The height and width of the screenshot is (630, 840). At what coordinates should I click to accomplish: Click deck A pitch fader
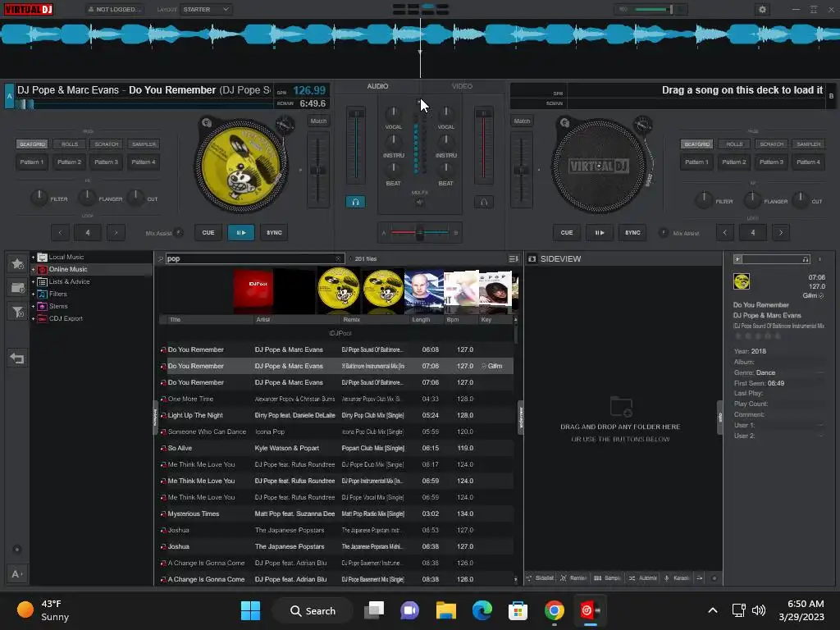pyautogui.click(x=318, y=171)
